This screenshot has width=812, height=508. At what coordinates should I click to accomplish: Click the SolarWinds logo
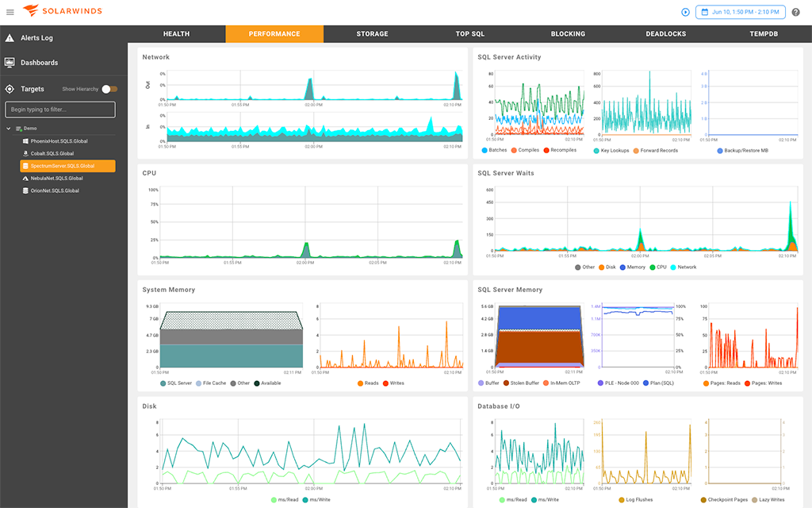60,11
